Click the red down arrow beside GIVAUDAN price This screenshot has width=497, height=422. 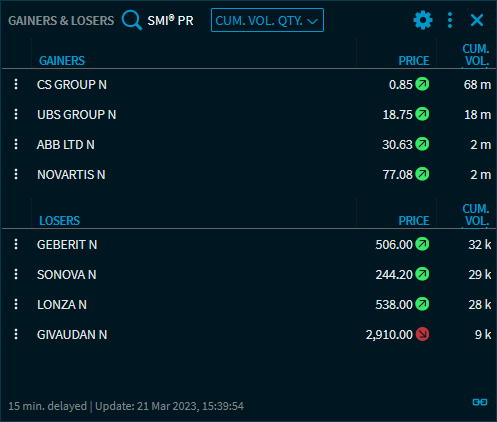coord(422,334)
